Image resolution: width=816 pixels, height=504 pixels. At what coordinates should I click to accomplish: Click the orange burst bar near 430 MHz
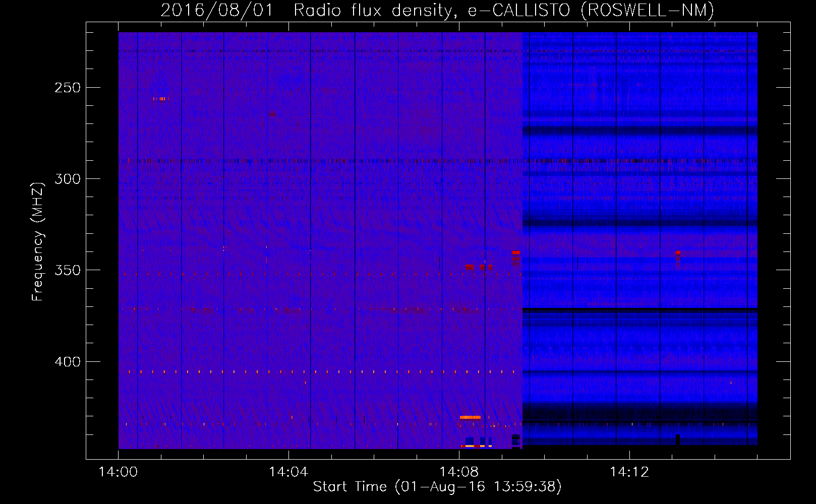click(470, 417)
